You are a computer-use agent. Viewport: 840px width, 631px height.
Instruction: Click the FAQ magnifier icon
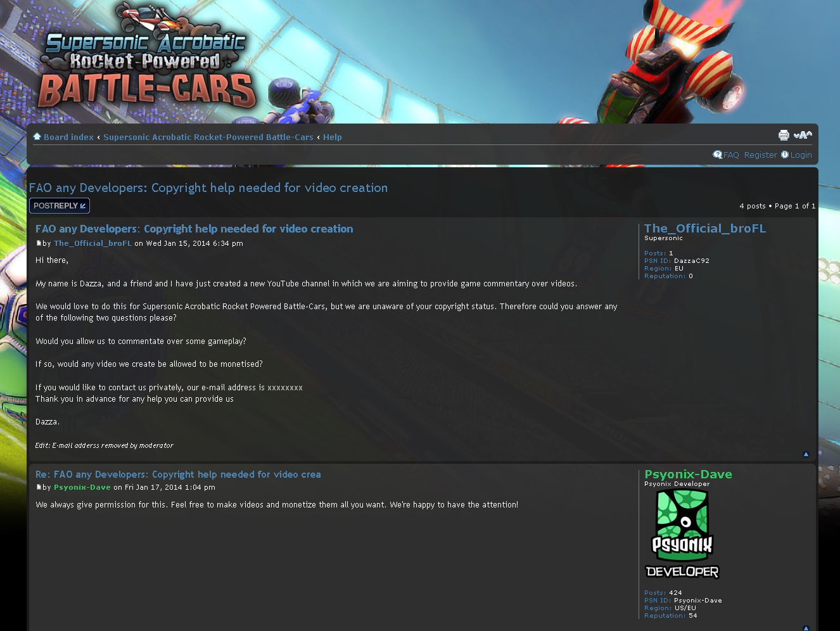tap(717, 155)
